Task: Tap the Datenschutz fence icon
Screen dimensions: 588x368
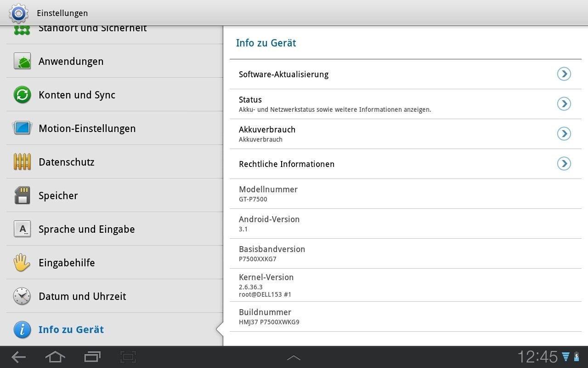Action: click(x=22, y=161)
